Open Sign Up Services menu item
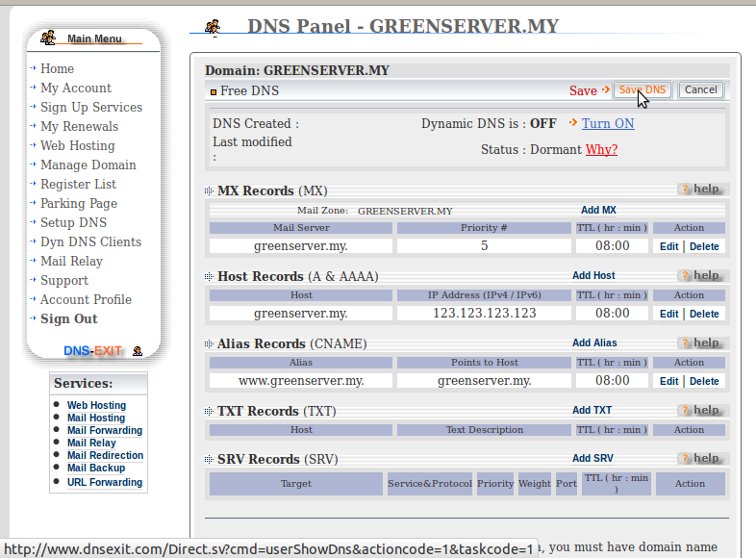 tap(91, 107)
